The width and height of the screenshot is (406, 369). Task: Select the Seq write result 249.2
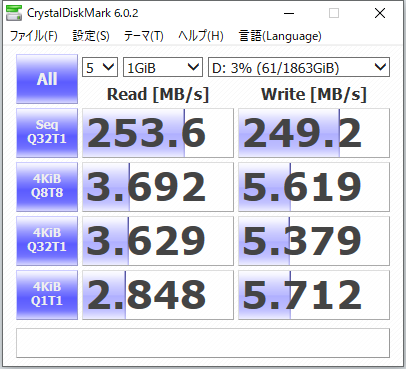coord(314,133)
